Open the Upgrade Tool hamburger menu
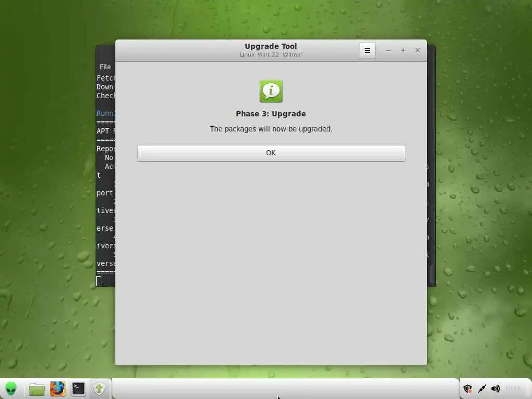532x399 pixels. tap(367, 50)
